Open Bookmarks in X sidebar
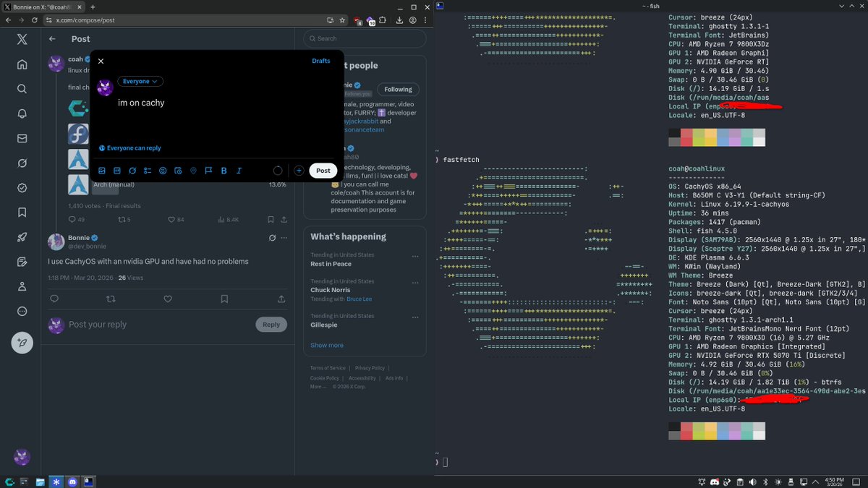The height and width of the screenshot is (488, 868). coord(22,213)
